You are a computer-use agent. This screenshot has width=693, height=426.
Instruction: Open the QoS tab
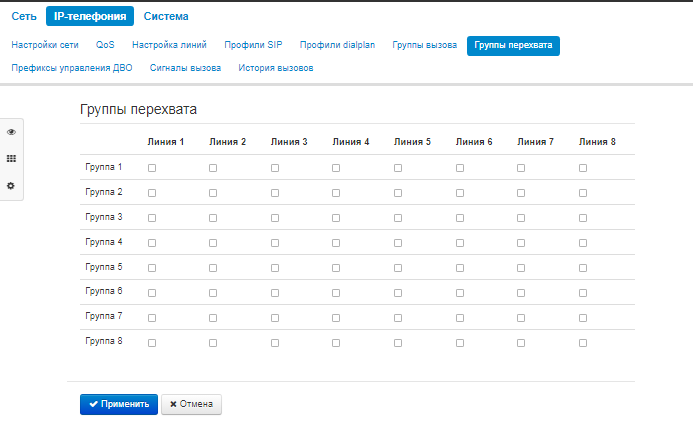105,46
